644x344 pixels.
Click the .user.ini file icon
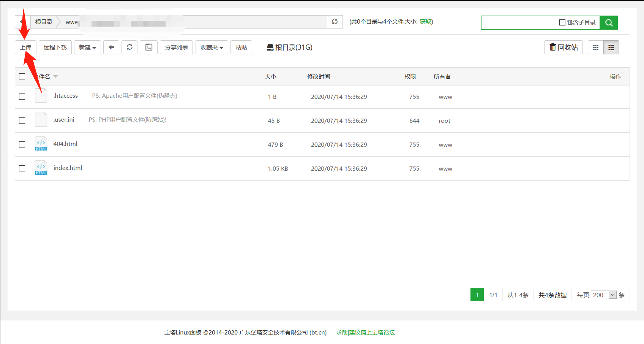pos(41,119)
